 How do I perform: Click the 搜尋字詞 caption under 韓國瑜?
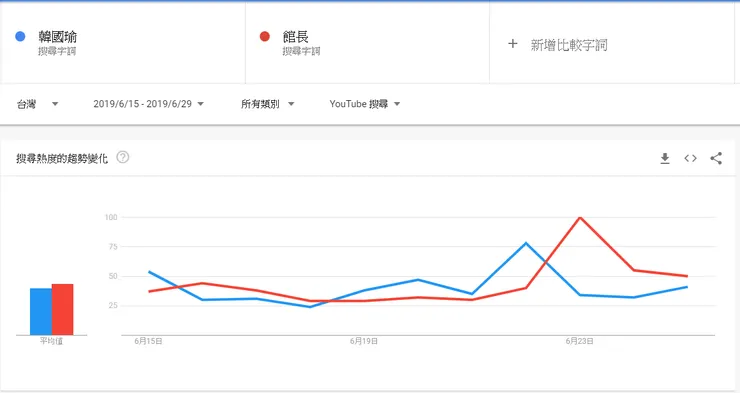pos(57,51)
